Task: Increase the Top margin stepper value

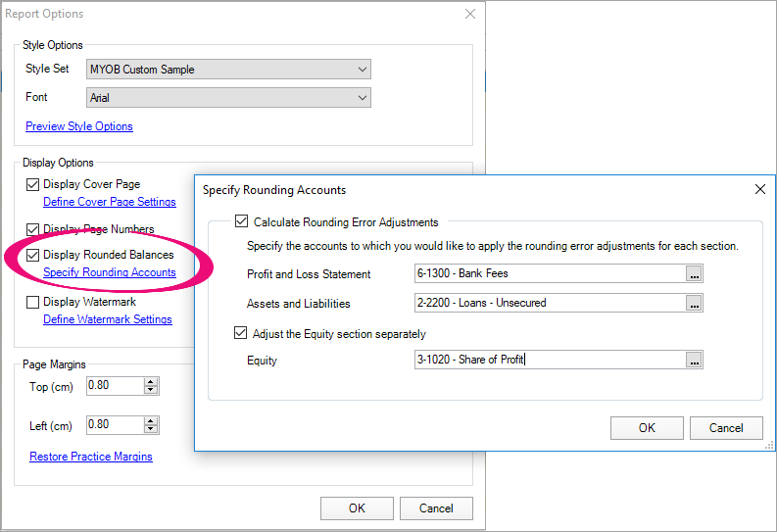Action: click(x=151, y=382)
